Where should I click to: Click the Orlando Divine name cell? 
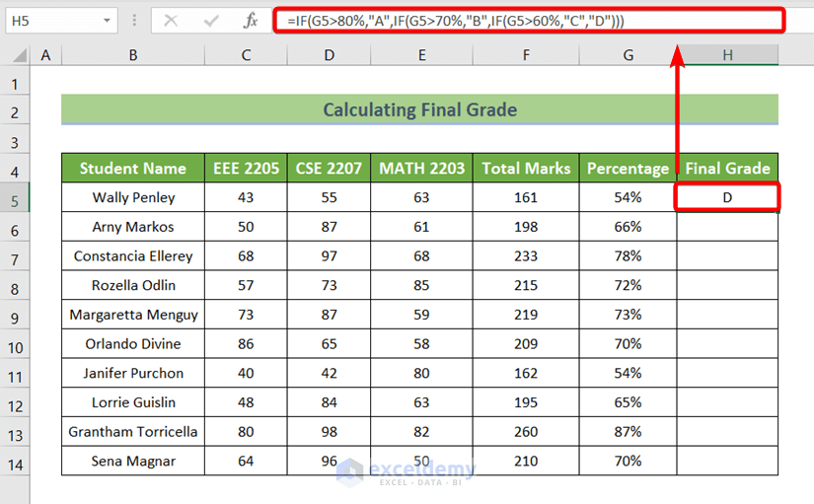pyautogui.click(x=133, y=343)
